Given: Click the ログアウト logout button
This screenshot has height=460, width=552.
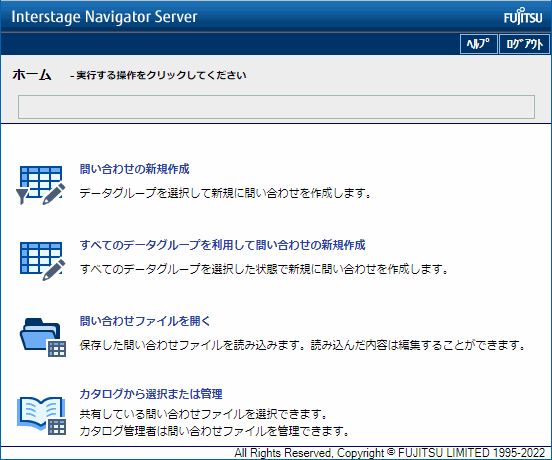Looking at the screenshot, I should [524, 44].
